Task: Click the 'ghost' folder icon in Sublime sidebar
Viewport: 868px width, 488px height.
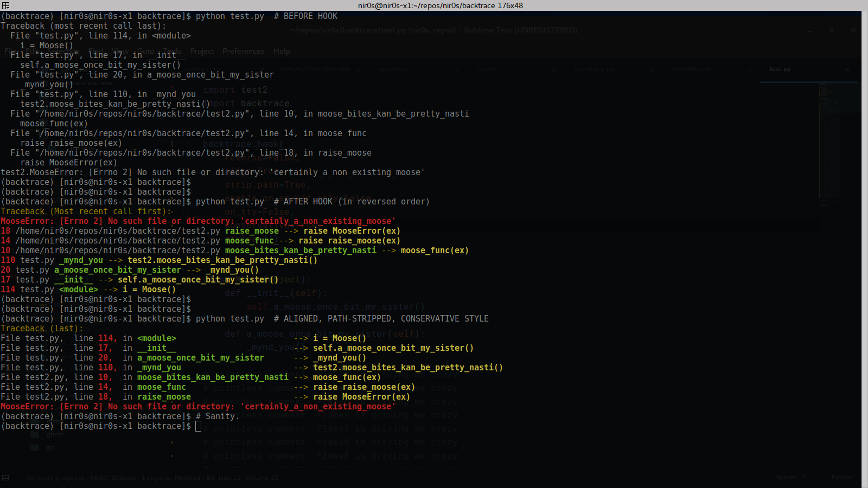Action: [35, 434]
